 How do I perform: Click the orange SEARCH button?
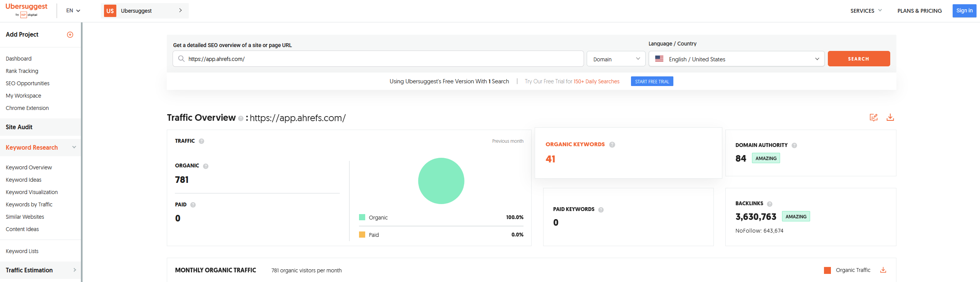(859, 59)
